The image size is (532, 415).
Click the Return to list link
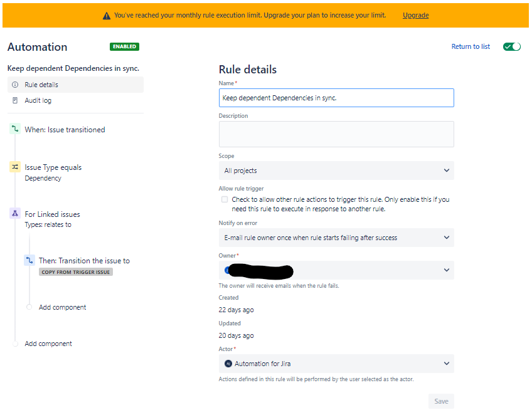click(471, 46)
